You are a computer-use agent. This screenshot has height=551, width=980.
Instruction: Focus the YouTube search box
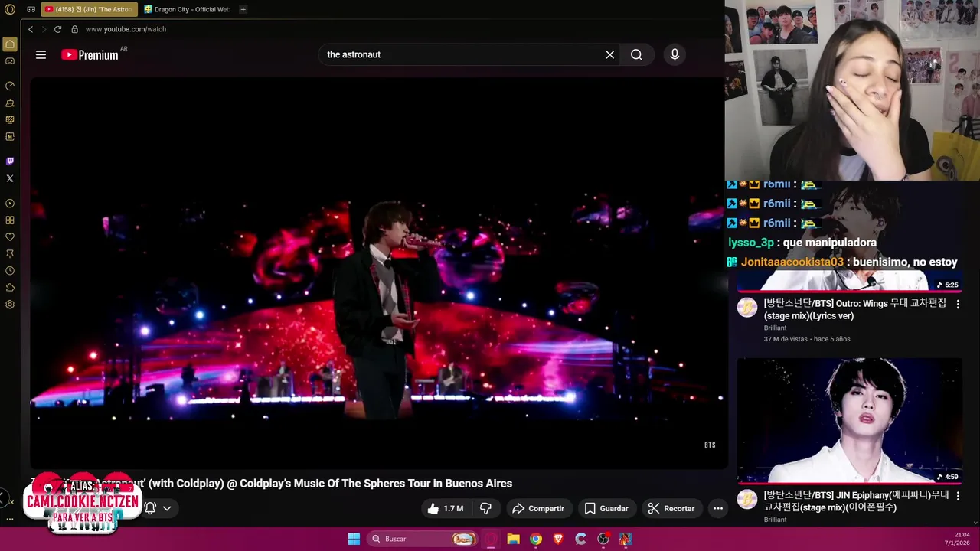462,54
